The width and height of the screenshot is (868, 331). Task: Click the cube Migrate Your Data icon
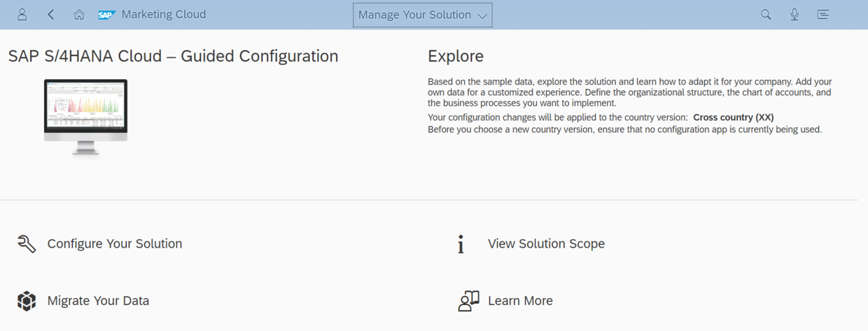point(27,301)
